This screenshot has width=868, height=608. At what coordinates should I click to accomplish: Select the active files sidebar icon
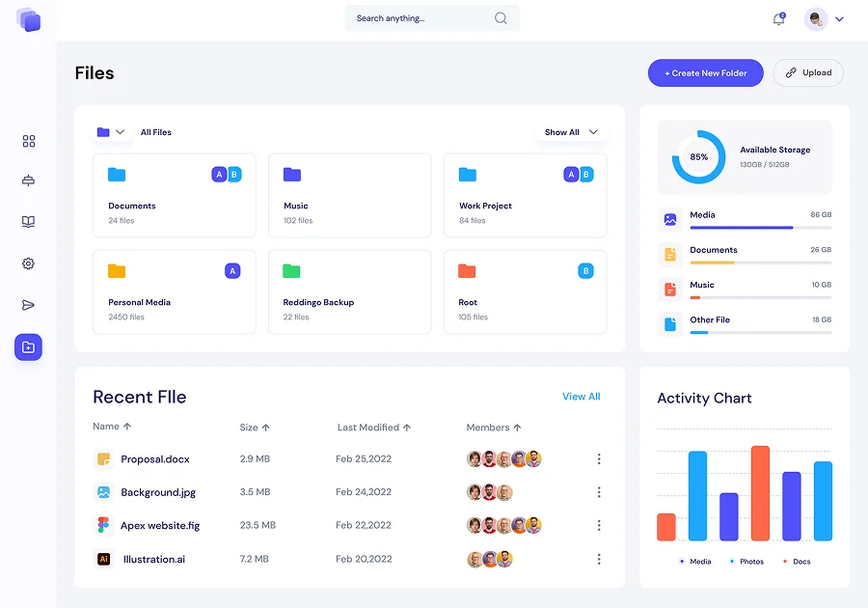[29, 347]
